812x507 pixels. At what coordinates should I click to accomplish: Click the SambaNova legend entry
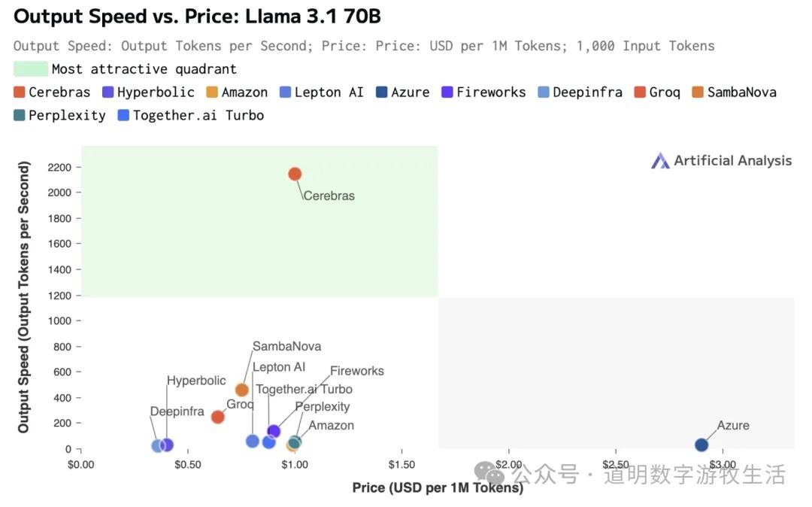point(733,93)
